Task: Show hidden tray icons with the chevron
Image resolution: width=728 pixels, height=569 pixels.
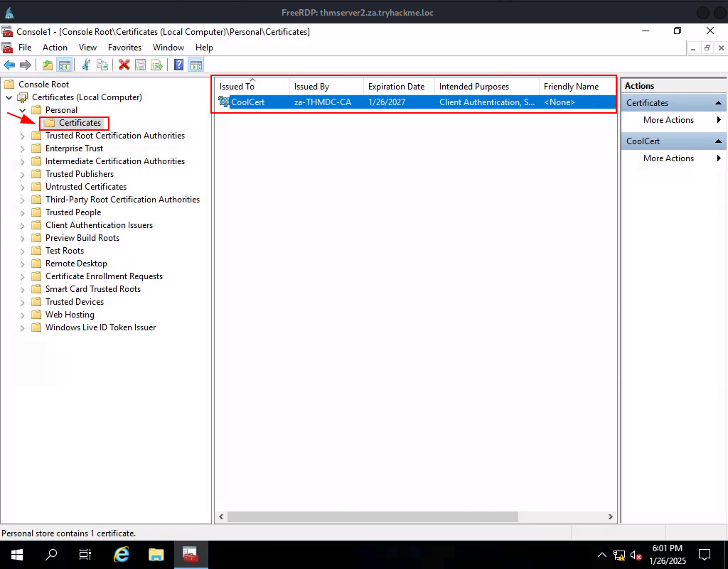Action: 601,555
